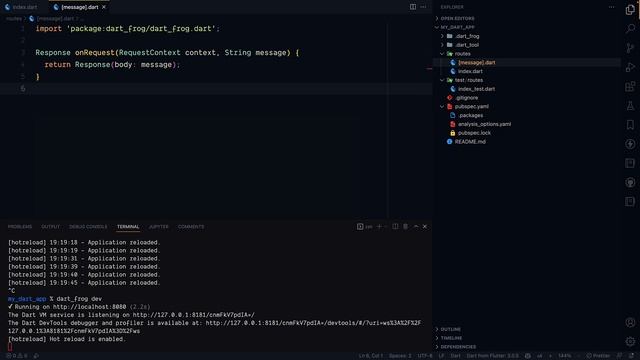Collapse the routes folder
Image resolution: width=640 pixels, height=360 pixels.
(x=462, y=53)
